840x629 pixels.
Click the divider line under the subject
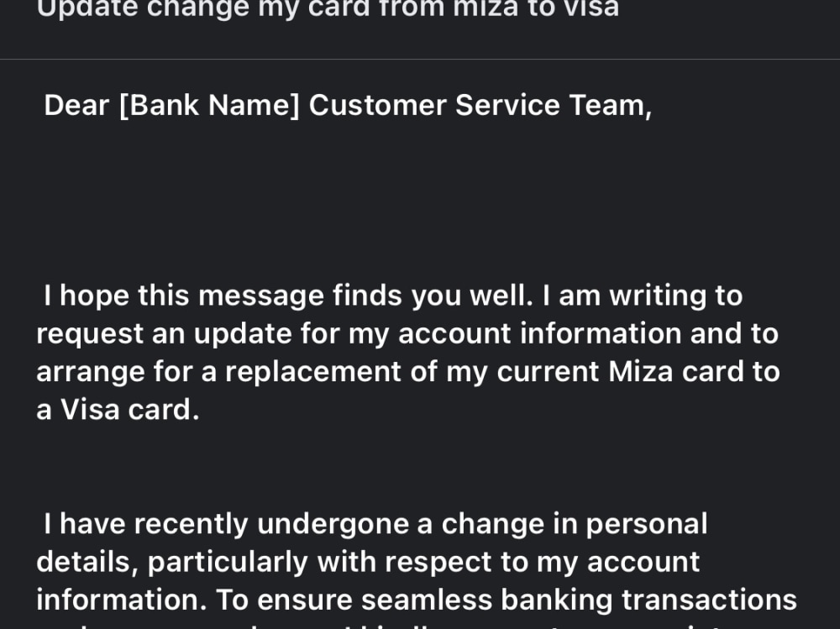pos(420,59)
